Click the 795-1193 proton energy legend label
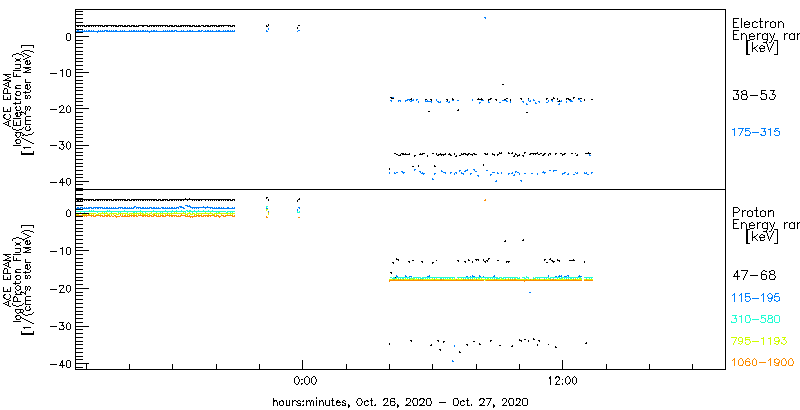800x410 pixels. pos(759,341)
